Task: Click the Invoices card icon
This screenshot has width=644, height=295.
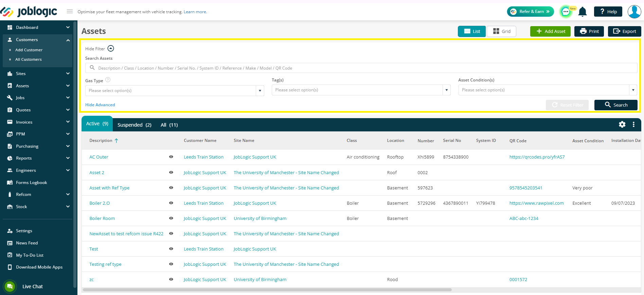Action: (10, 122)
